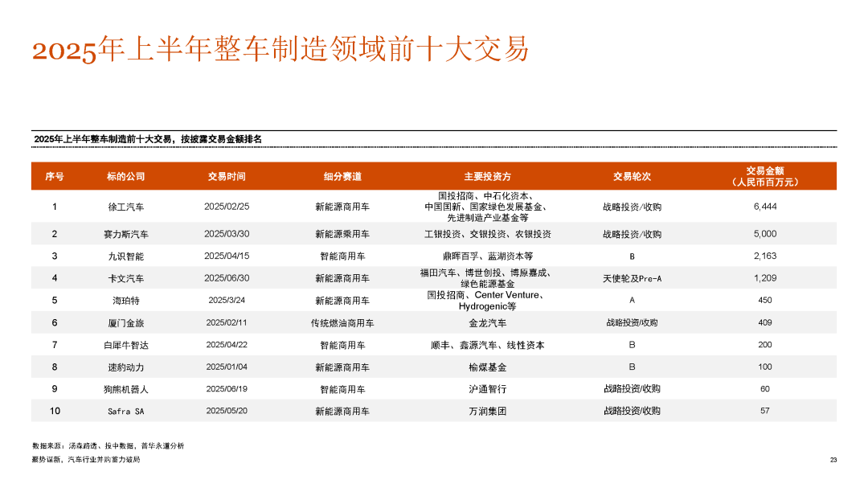Click the data source footnote 数据来源：汤森路透
Screen dimensions: 868x488
click(108, 445)
